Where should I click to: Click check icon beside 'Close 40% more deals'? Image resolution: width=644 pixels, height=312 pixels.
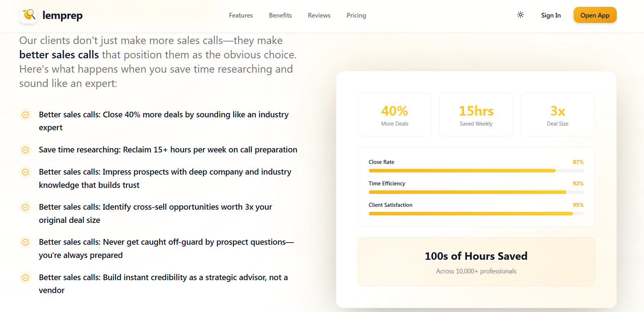(25, 115)
